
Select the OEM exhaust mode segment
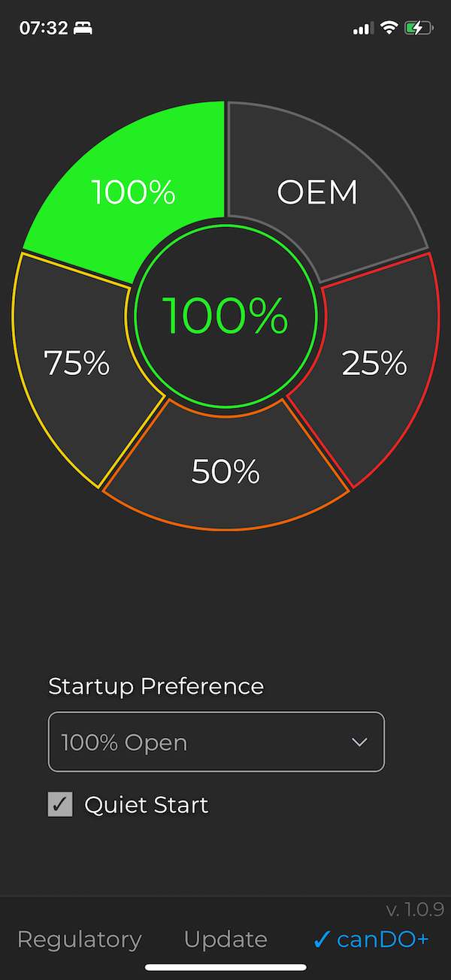(317, 192)
